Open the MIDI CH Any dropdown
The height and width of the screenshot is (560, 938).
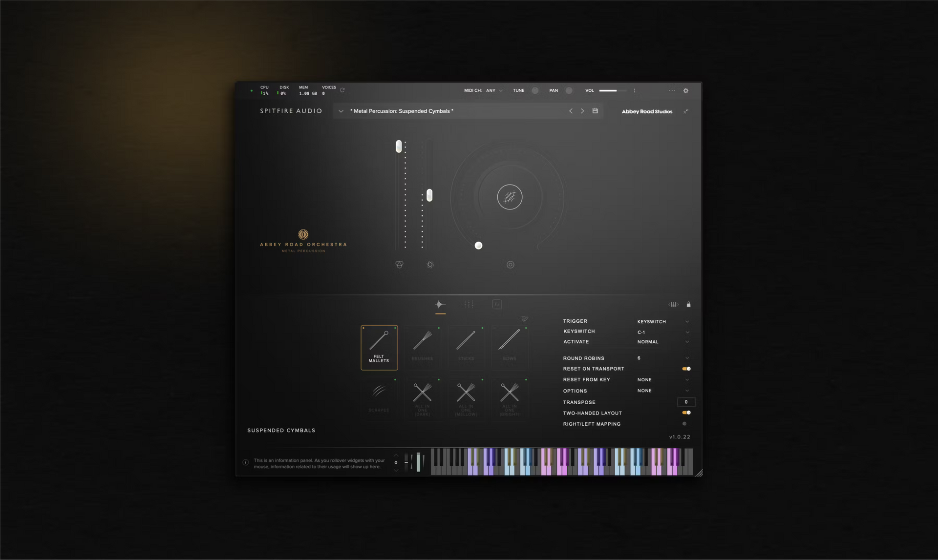coord(494,90)
